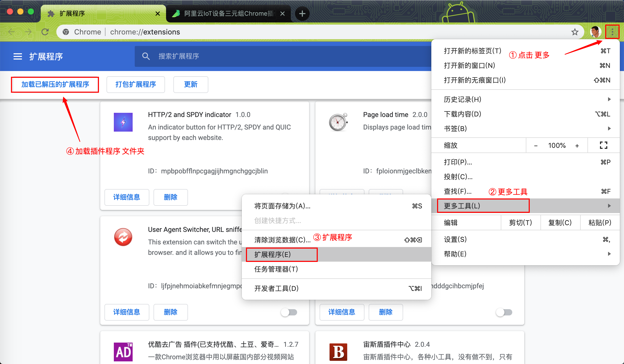Image resolution: width=624 pixels, height=364 pixels.
Task: Choose 查找(F)... menu item
Action: [526, 191]
